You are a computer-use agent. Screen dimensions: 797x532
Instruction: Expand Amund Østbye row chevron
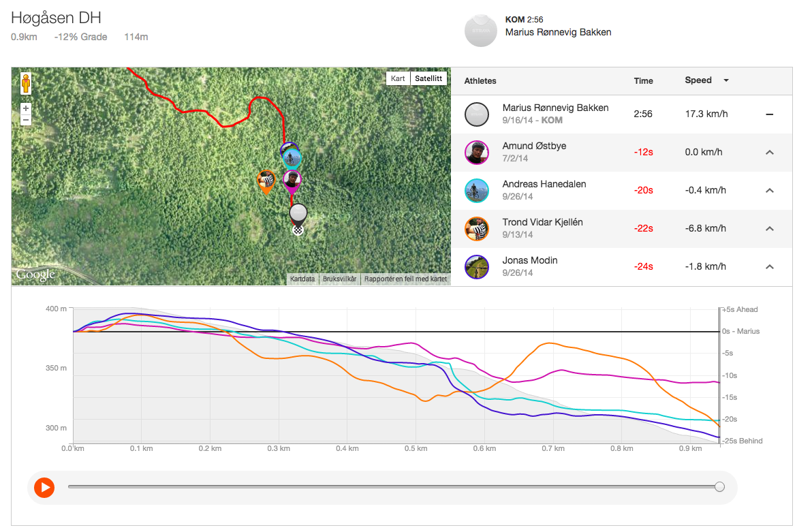pos(770,153)
